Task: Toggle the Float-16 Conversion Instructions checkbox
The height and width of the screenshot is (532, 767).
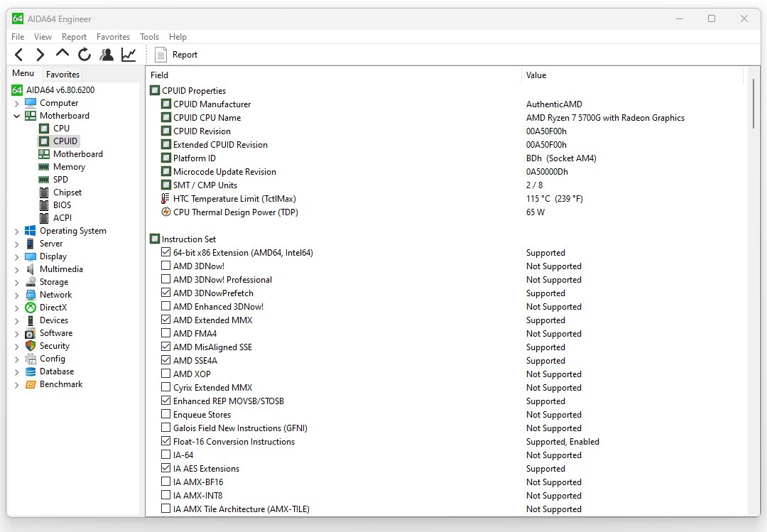Action: [x=165, y=441]
